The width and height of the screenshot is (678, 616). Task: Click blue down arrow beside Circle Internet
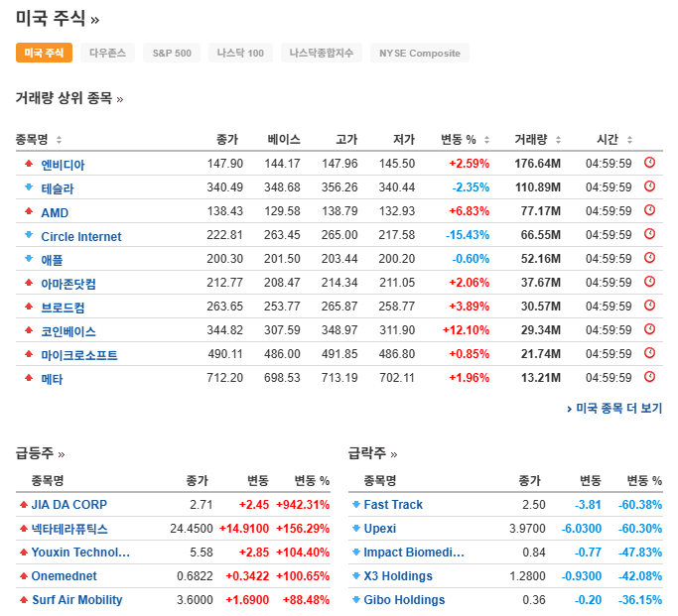coord(29,234)
